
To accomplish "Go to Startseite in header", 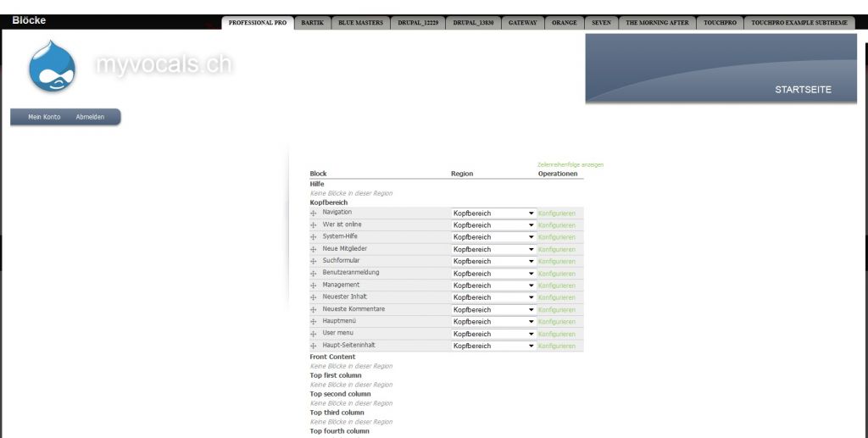I will (x=803, y=90).
